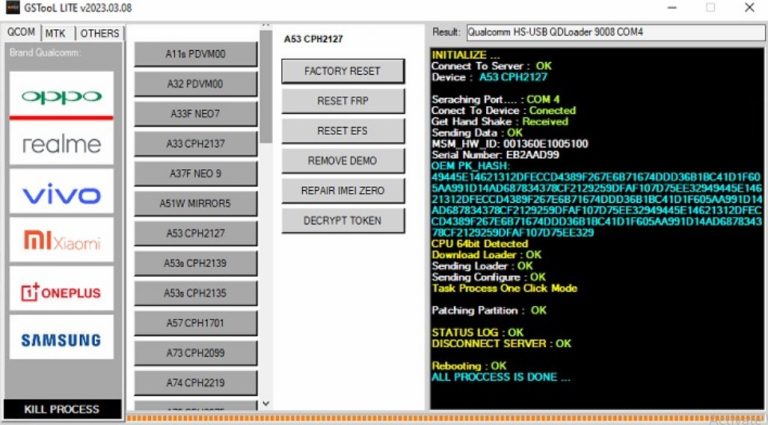Screen dimensions: 768x425
Task: Click the orange progress bar
Action: coord(447,418)
